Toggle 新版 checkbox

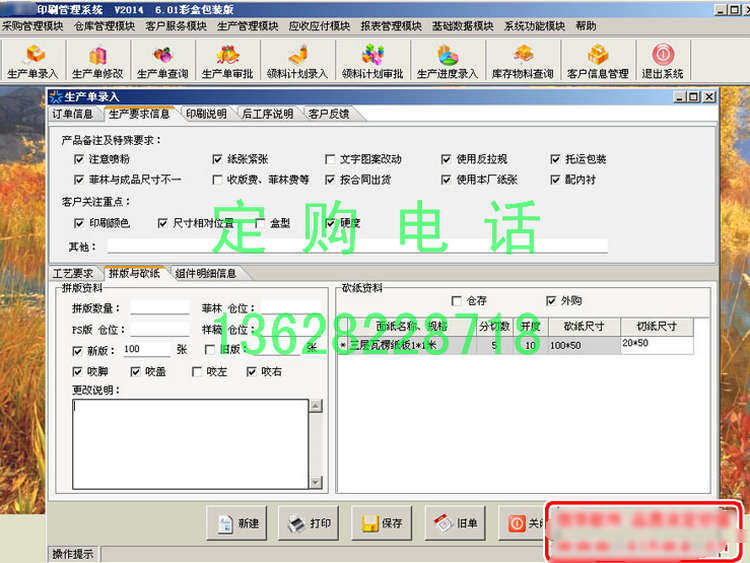pos(77,351)
